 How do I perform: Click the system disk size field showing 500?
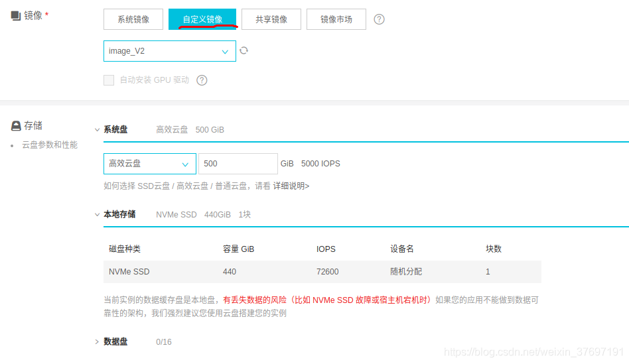[x=238, y=164]
